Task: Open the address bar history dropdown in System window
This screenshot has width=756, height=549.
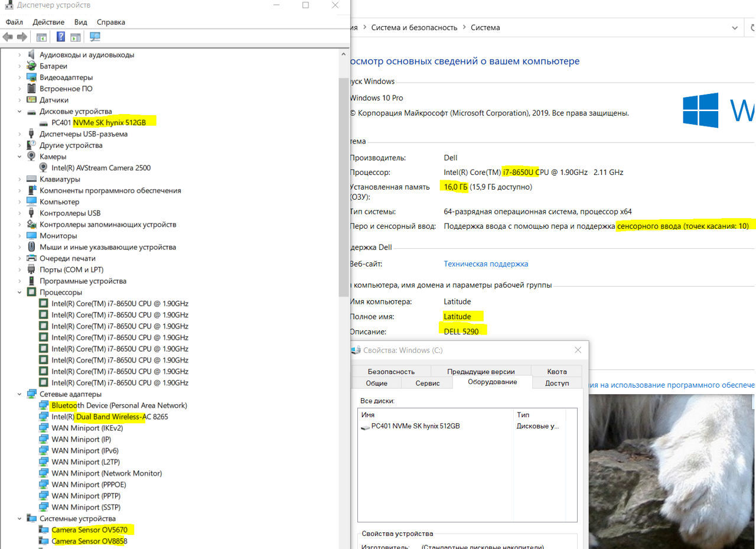Action: [x=735, y=28]
